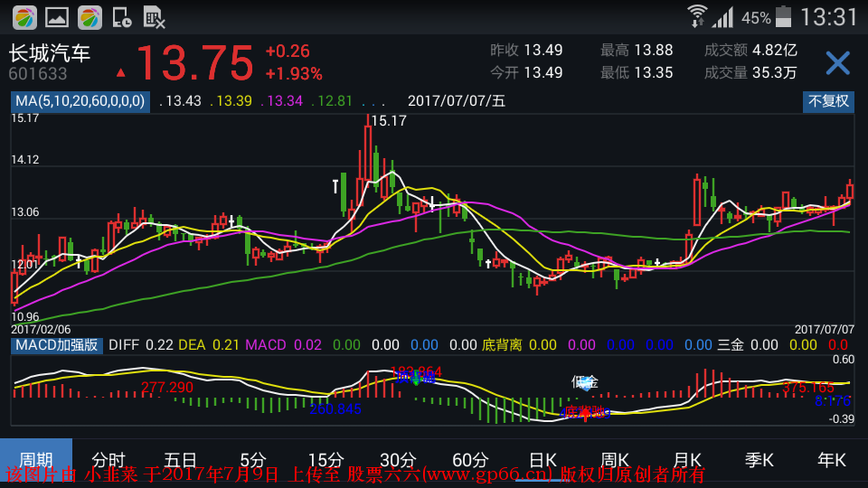Tap the 15.17 peak price marker
868x488 pixels.
(389, 120)
